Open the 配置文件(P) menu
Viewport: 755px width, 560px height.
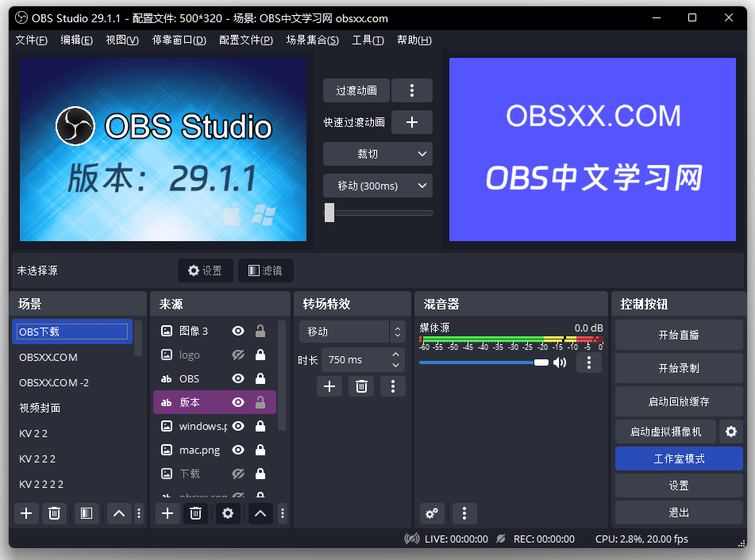pyautogui.click(x=246, y=40)
